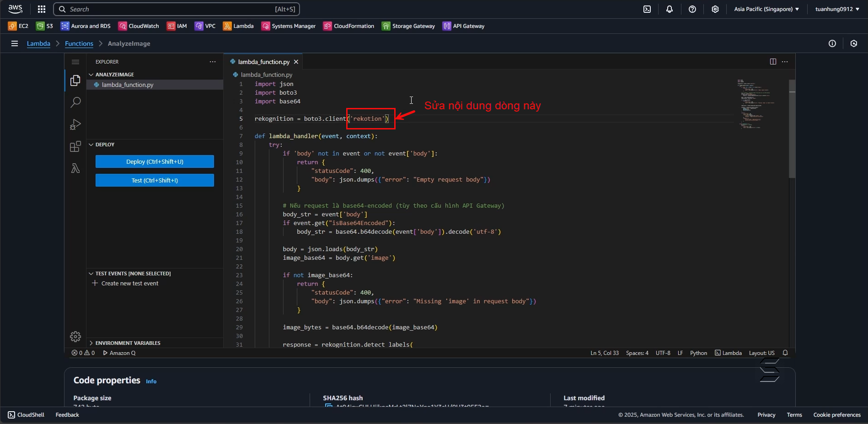Split the editor with the split icon
The width and height of the screenshot is (868, 424).
(773, 62)
